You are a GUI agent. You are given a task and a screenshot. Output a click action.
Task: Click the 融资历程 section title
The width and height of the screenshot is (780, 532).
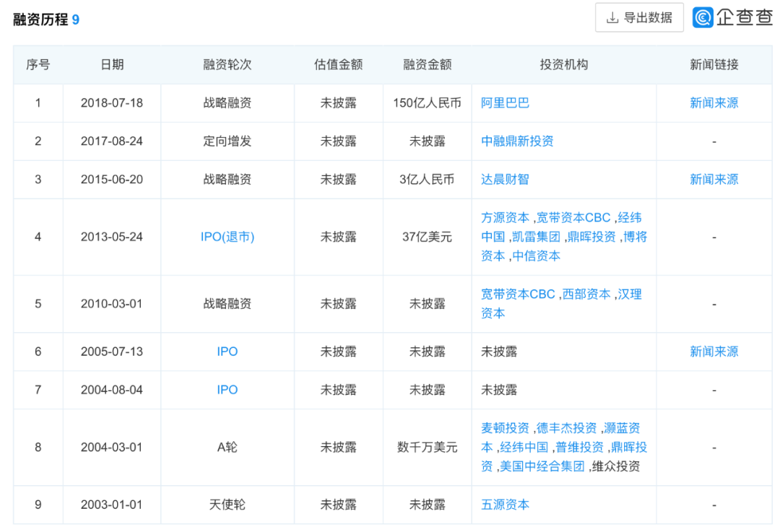coord(40,19)
